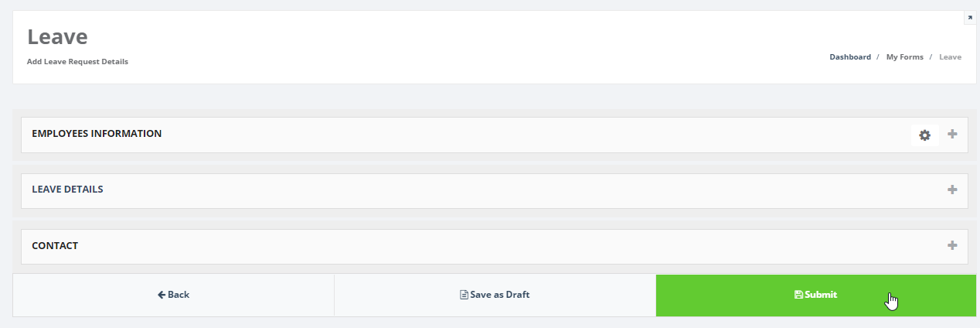This screenshot has width=980, height=328.
Task: Click the Add Leave Request Details subtitle
Action: (x=77, y=62)
